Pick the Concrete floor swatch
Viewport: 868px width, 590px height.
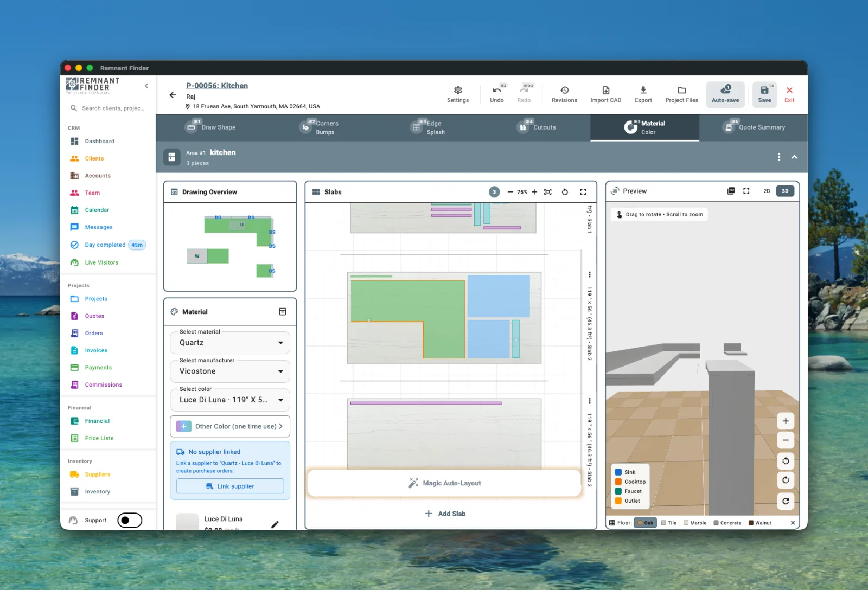[x=727, y=523]
